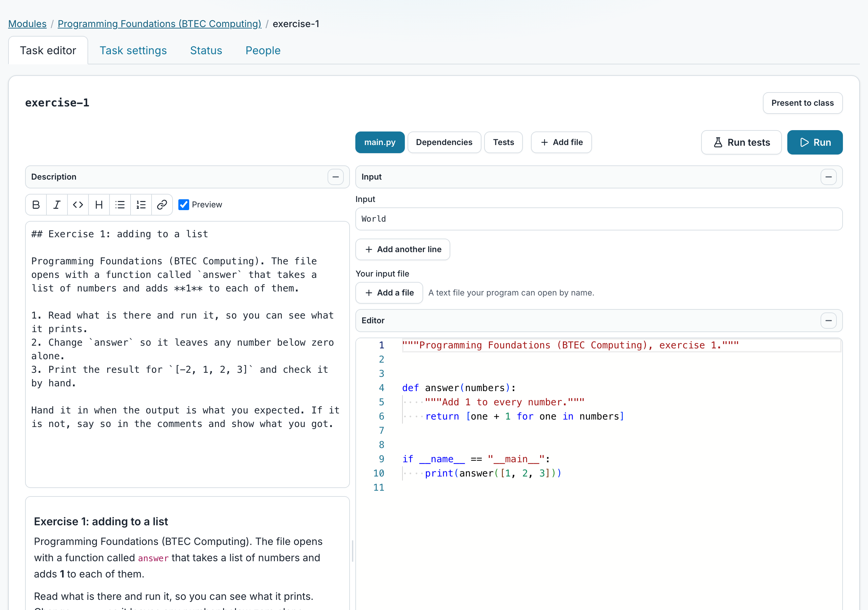Viewport: 868px width, 610px height.
Task: Insert a heading with the H icon
Action: point(99,204)
